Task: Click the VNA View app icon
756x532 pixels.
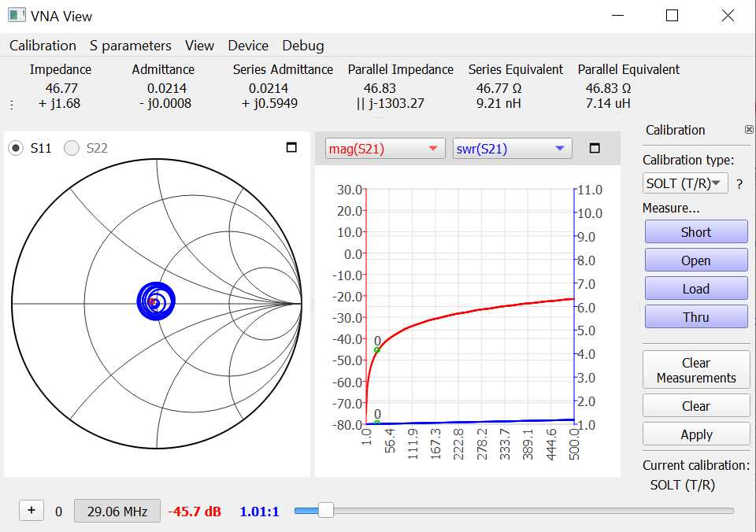Action: [x=17, y=15]
